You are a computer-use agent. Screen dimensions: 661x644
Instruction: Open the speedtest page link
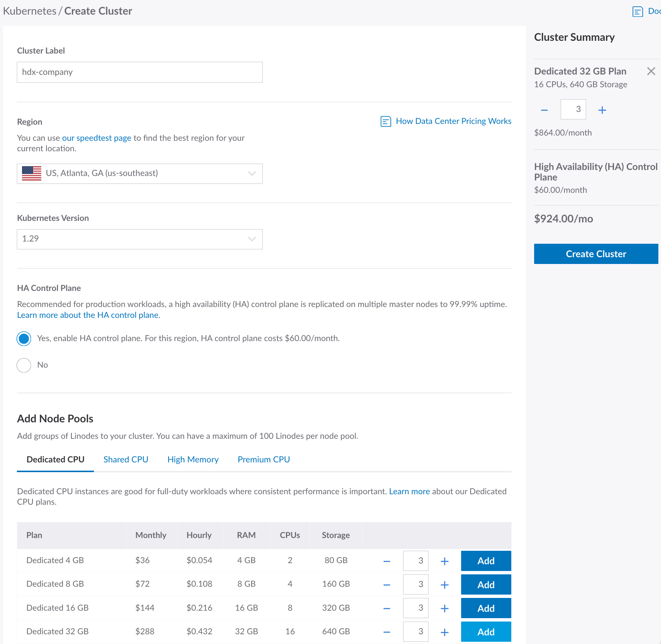pos(97,138)
